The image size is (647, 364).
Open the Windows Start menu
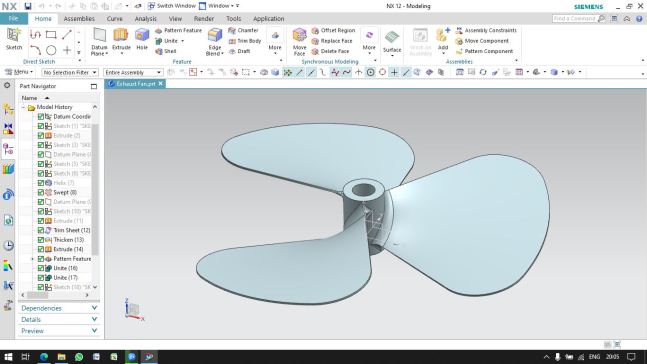8,357
